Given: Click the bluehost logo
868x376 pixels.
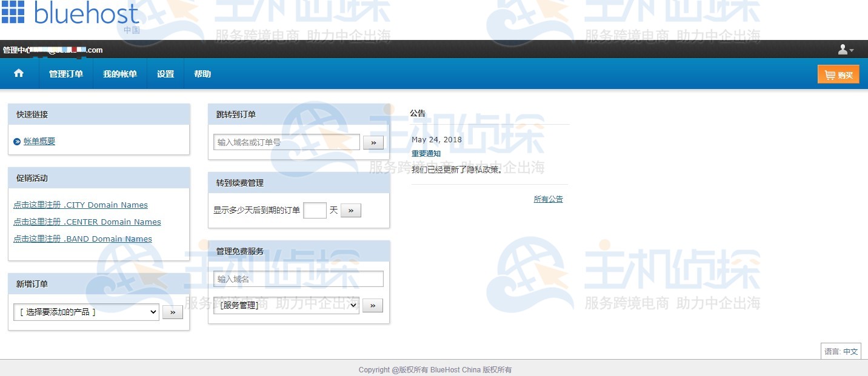Looking at the screenshot, I should tap(70, 16).
